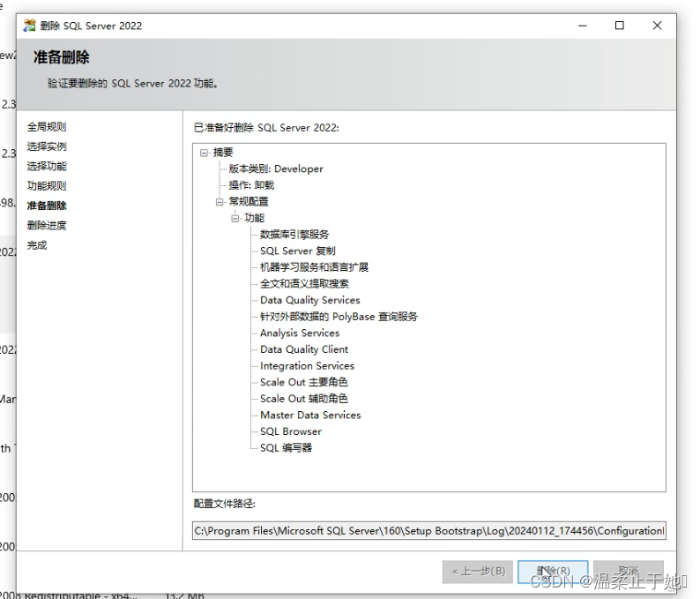Select the bold 准备删除 step in the sidebar
The image size is (700, 599).
point(47,206)
